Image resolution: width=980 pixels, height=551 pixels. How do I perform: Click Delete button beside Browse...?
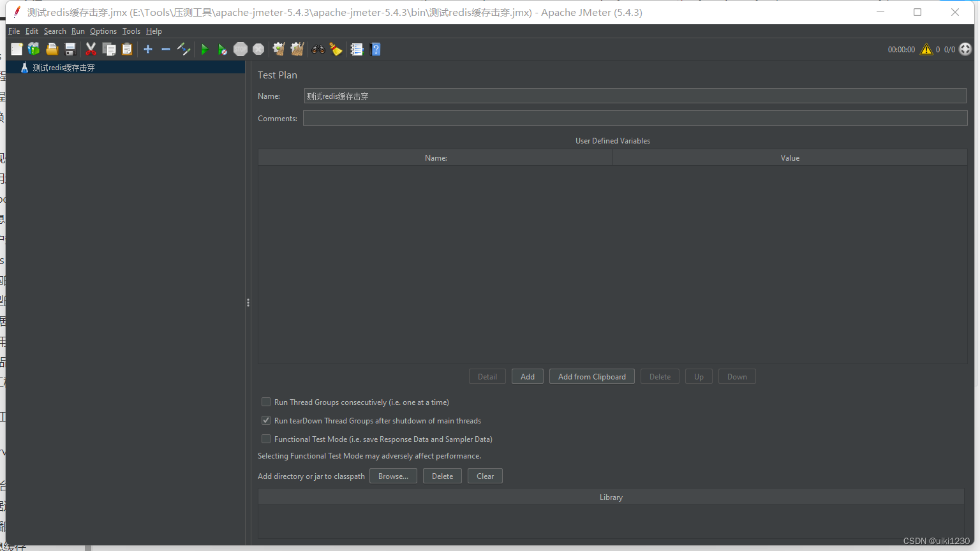[442, 476]
